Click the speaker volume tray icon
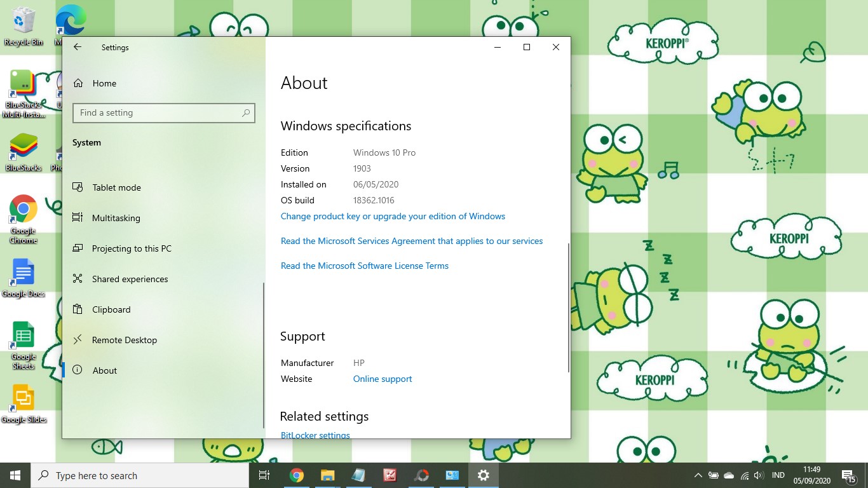The width and height of the screenshot is (868, 488). point(759,475)
